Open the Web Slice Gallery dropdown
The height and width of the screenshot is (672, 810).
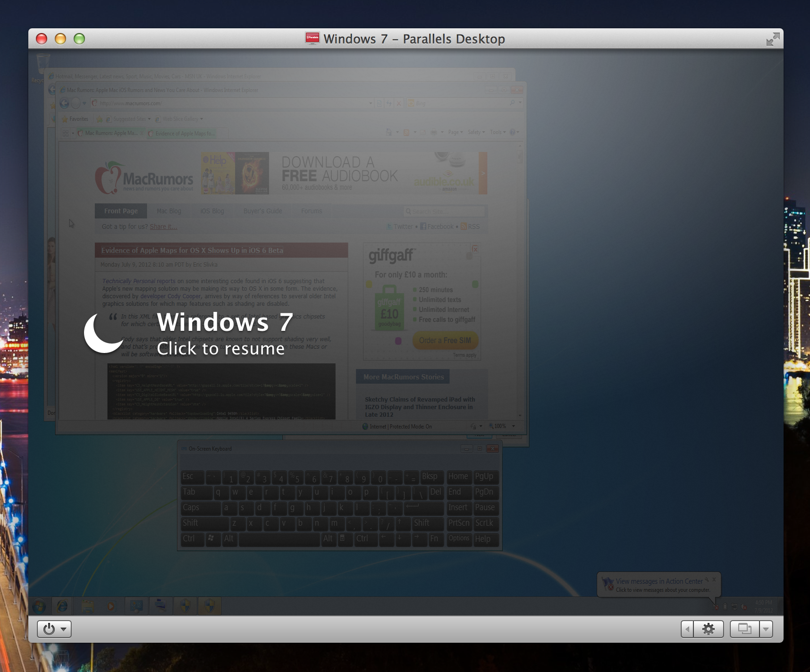[179, 119]
